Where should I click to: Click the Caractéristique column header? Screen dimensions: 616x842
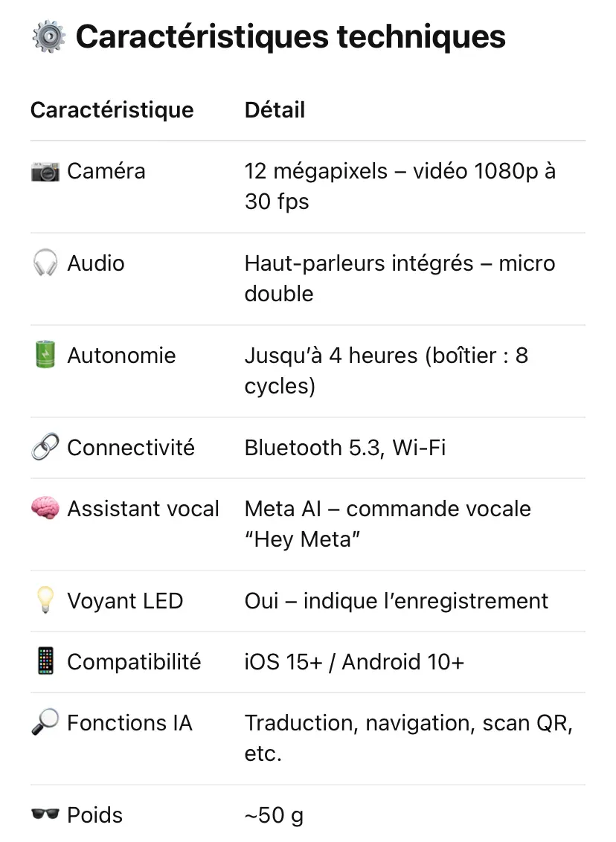coord(112,110)
